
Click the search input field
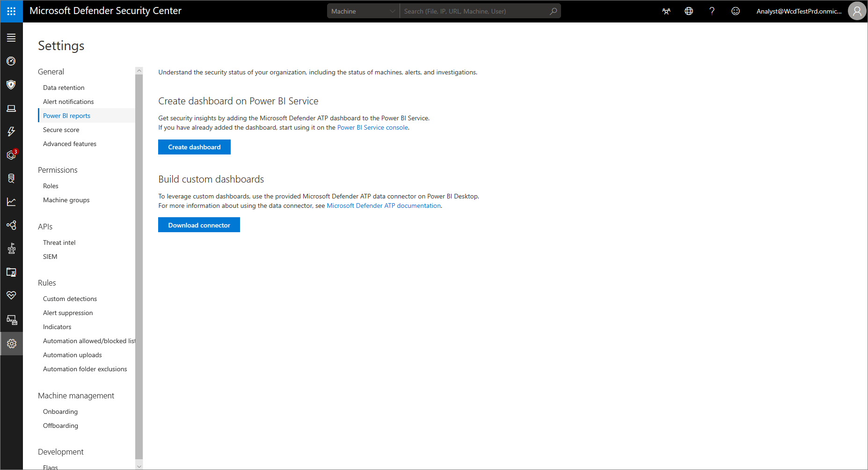(x=475, y=11)
